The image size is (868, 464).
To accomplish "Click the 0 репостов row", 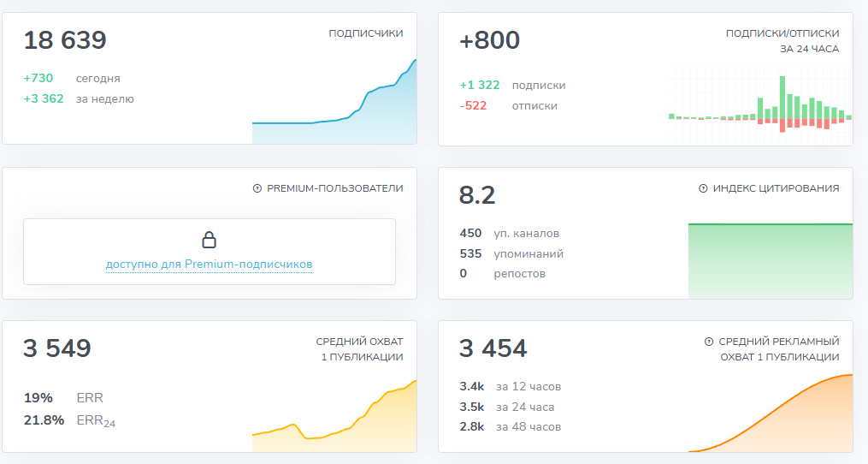I will coord(503,274).
